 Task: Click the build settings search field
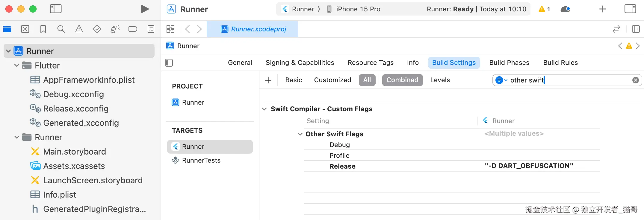pyautogui.click(x=569, y=80)
